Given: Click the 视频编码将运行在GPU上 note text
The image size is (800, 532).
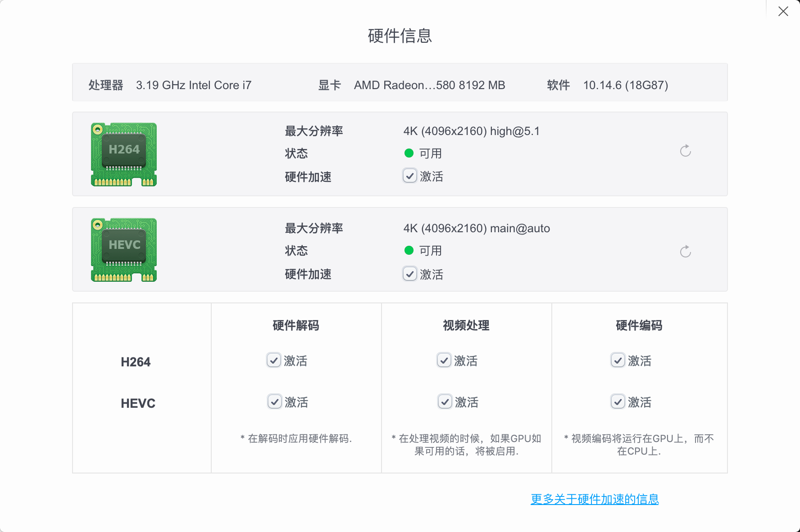Looking at the screenshot, I should click(639, 445).
